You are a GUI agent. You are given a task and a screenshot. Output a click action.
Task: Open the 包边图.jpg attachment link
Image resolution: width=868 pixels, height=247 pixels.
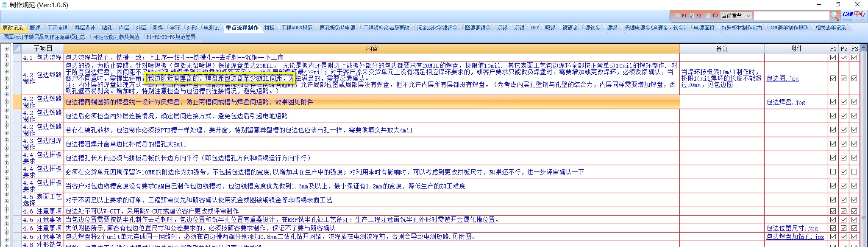(782, 79)
